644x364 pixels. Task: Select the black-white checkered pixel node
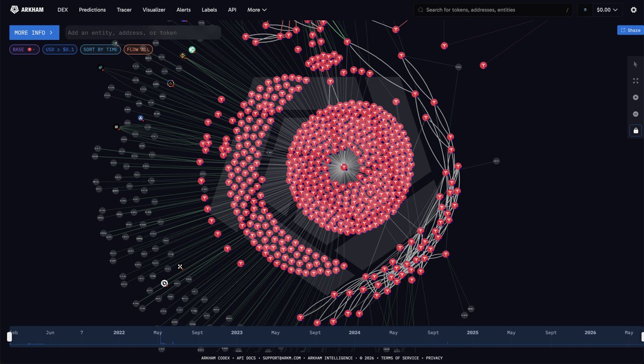coord(180,266)
